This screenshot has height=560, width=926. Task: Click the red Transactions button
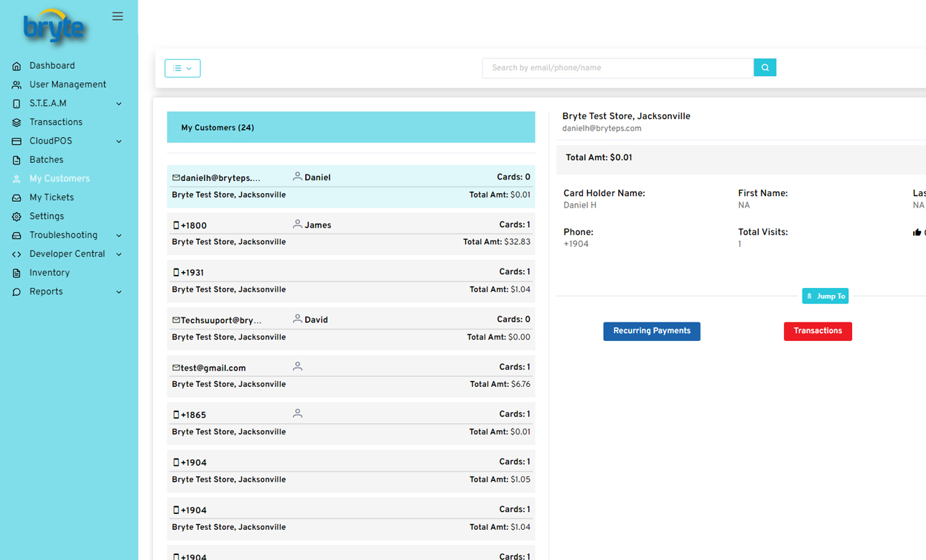818,331
